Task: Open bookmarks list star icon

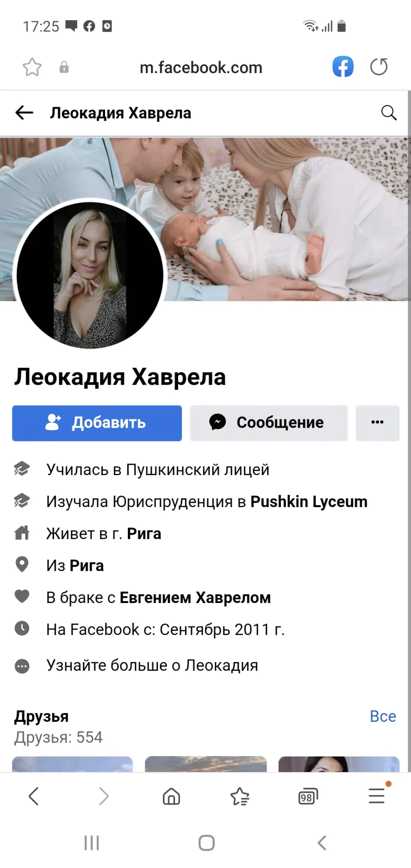Action: (240, 796)
